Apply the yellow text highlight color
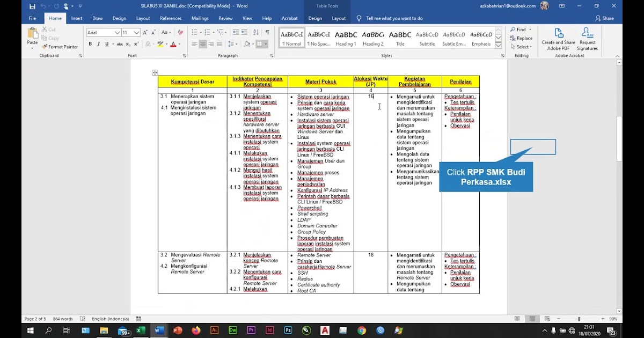This screenshot has width=644, height=338. point(160,44)
